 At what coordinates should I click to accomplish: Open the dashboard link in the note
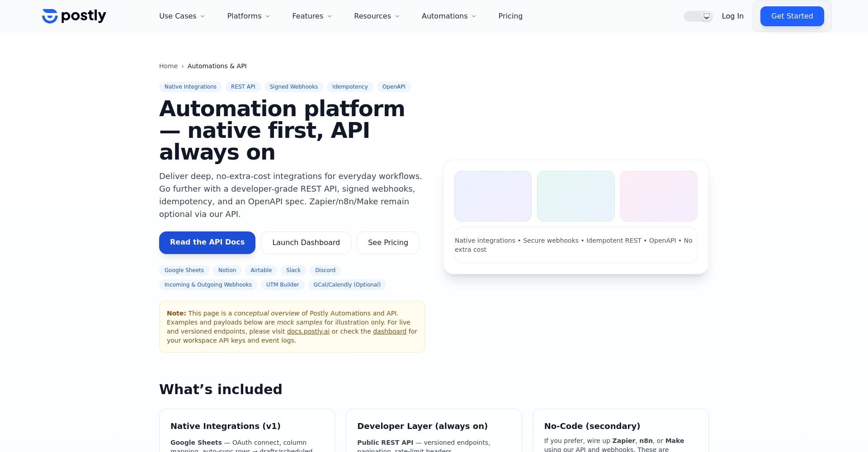[x=389, y=331]
